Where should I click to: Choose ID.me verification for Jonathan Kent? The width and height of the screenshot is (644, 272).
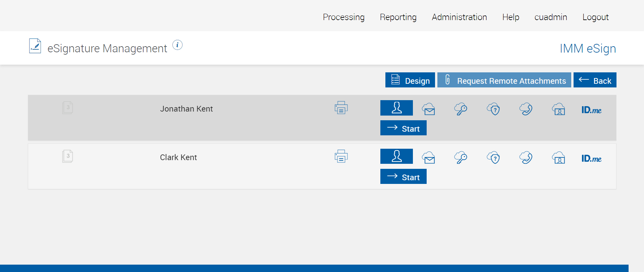tap(591, 110)
